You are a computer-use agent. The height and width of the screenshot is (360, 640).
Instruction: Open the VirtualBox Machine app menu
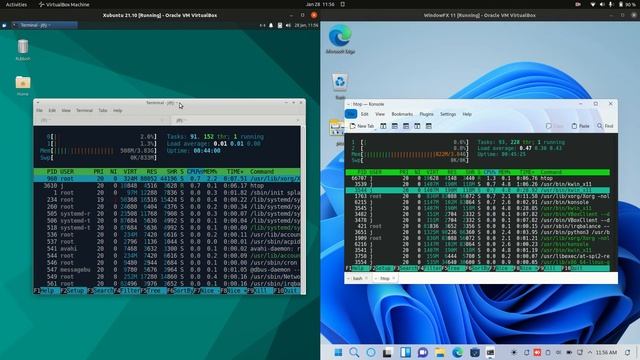64,4
